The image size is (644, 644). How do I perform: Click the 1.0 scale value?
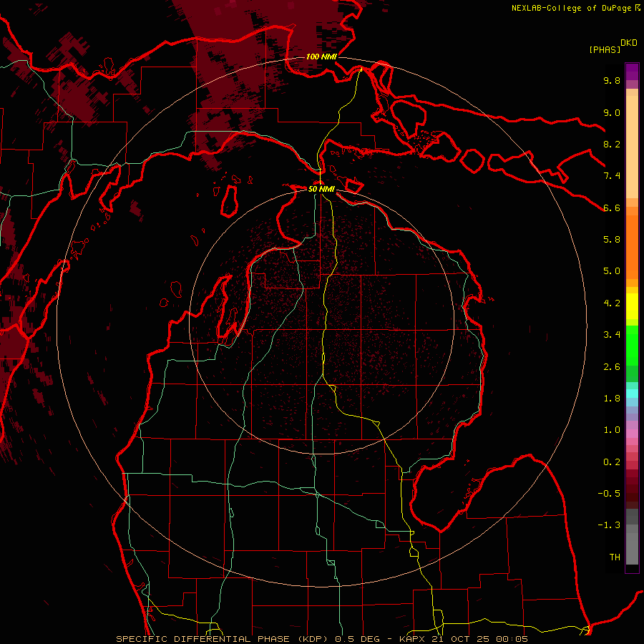click(612, 430)
